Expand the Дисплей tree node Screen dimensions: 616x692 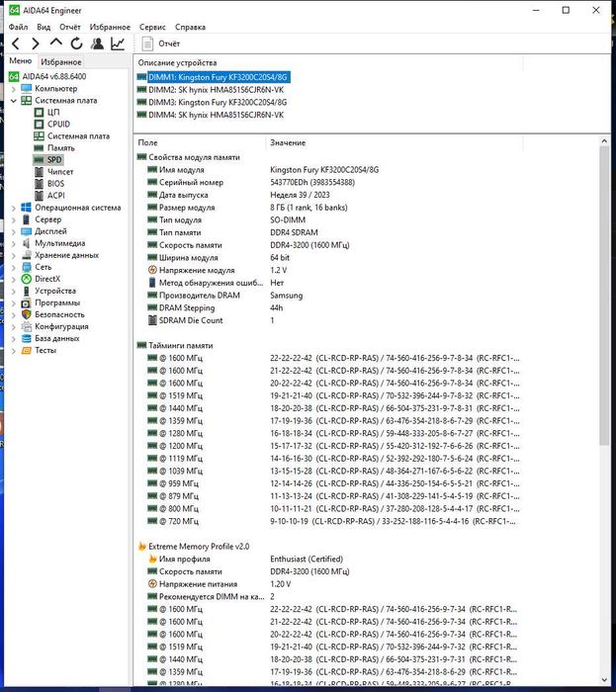13,231
